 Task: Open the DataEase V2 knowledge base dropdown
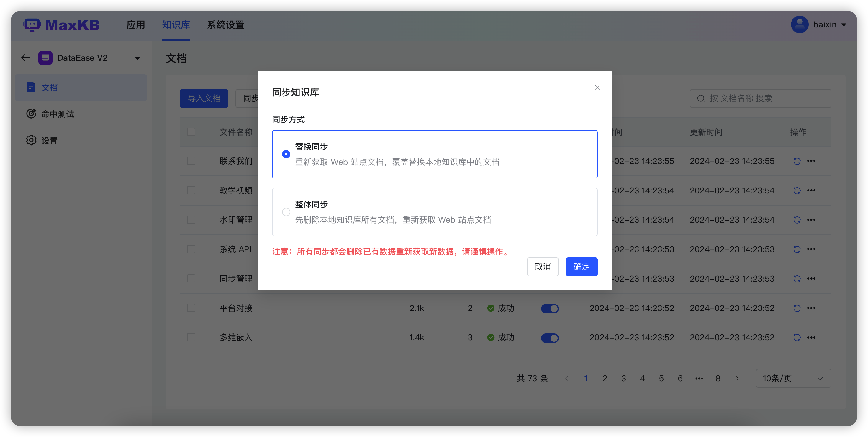[x=137, y=58]
